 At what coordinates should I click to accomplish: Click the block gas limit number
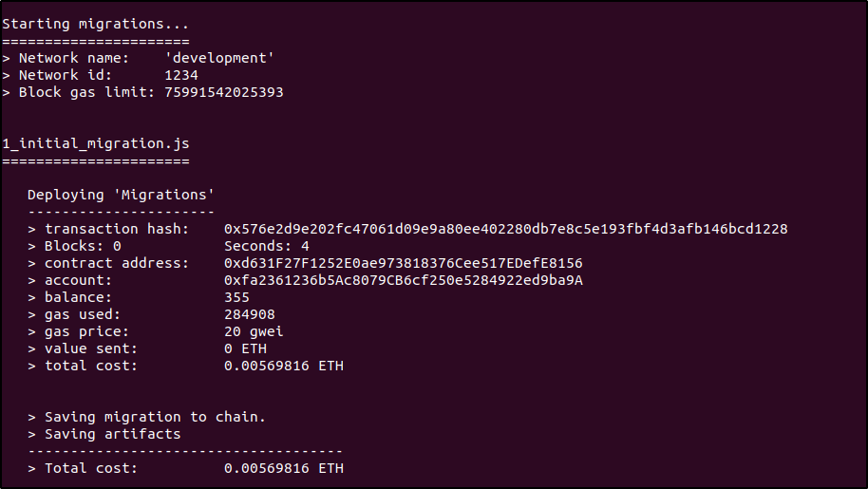click(x=224, y=92)
